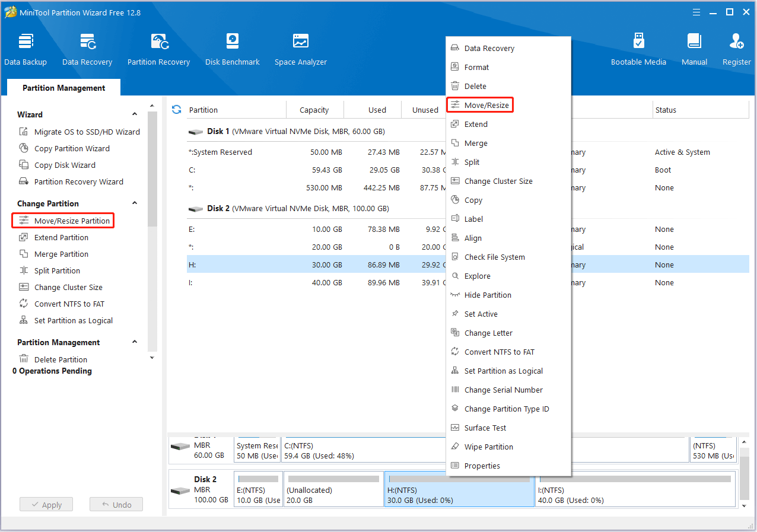Viewport: 757px width, 532px height.
Task: Select Change Cluster Size in context menu
Action: click(x=508, y=181)
